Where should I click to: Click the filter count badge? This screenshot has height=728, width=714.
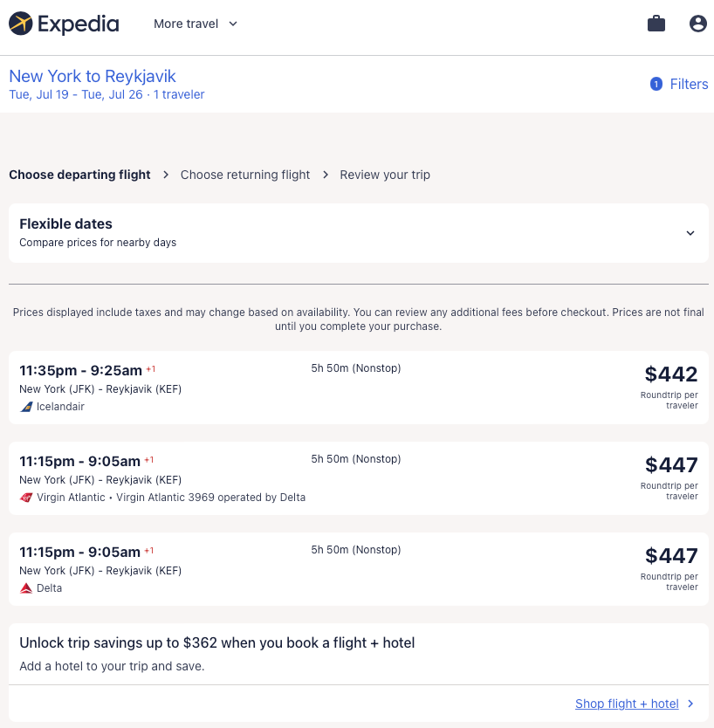coord(656,85)
